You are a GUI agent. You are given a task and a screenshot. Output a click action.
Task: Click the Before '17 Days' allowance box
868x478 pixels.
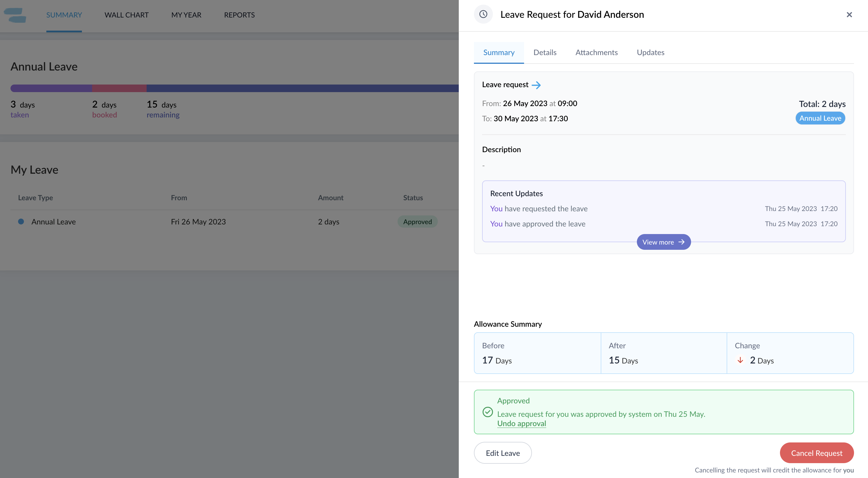click(537, 353)
